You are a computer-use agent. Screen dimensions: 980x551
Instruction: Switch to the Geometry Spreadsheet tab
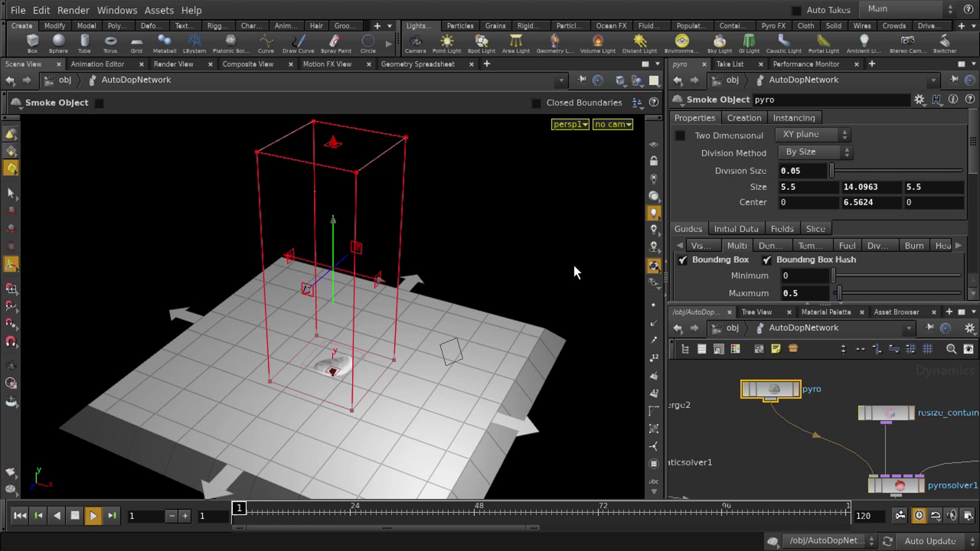coord(418,64)
